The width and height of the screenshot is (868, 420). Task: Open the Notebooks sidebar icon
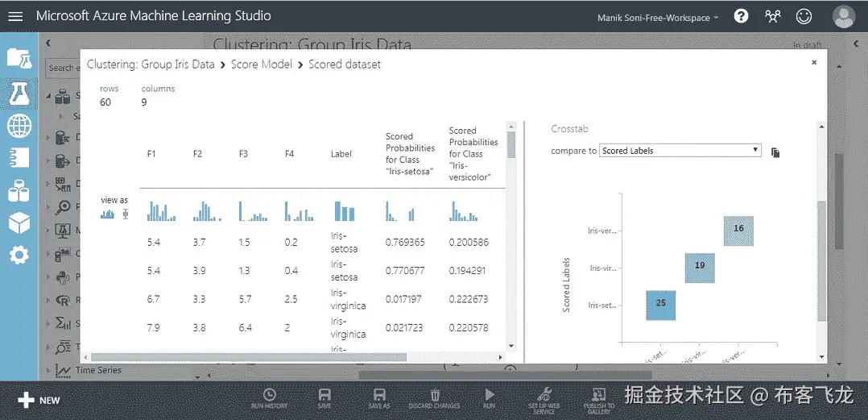(x=19, y=157)
